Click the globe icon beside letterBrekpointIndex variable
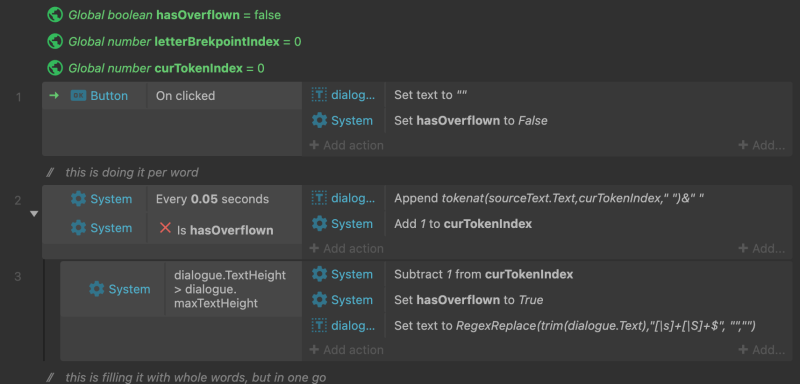This screenshot has height=384, width=800. (55, 41)
